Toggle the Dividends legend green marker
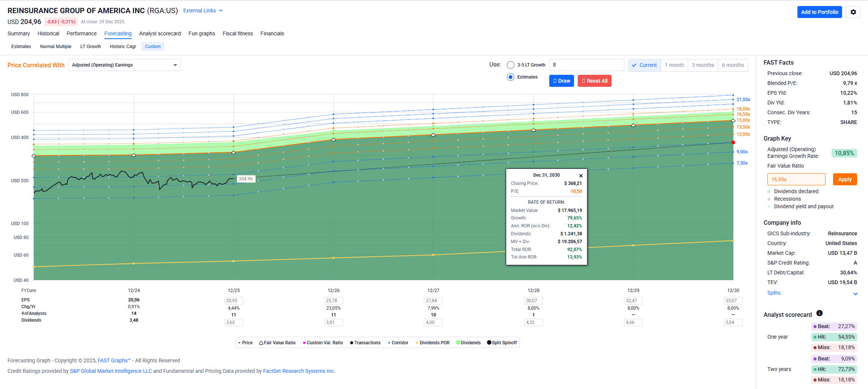This screenshot has height=389, width=868. click(x=458, y=343)
